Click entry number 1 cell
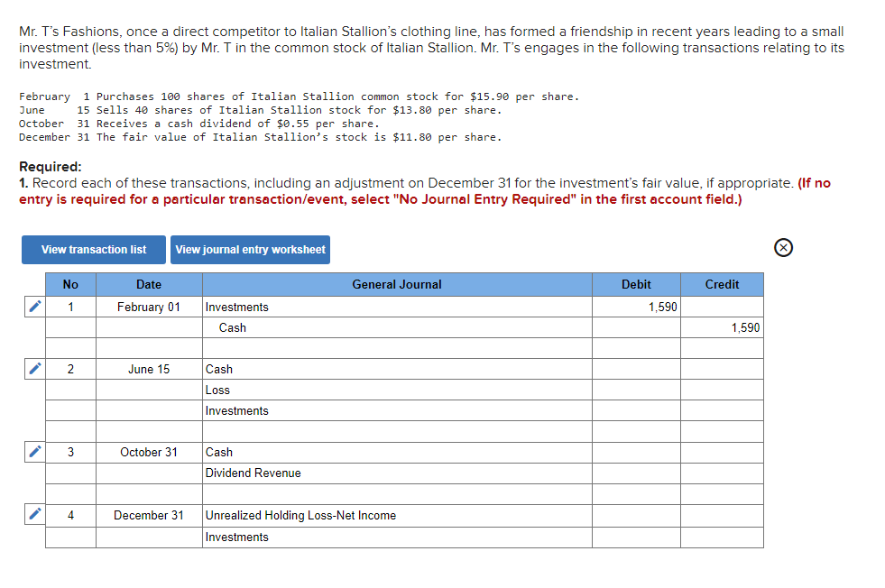The image size is (885, 588). (x=70, y=307)
